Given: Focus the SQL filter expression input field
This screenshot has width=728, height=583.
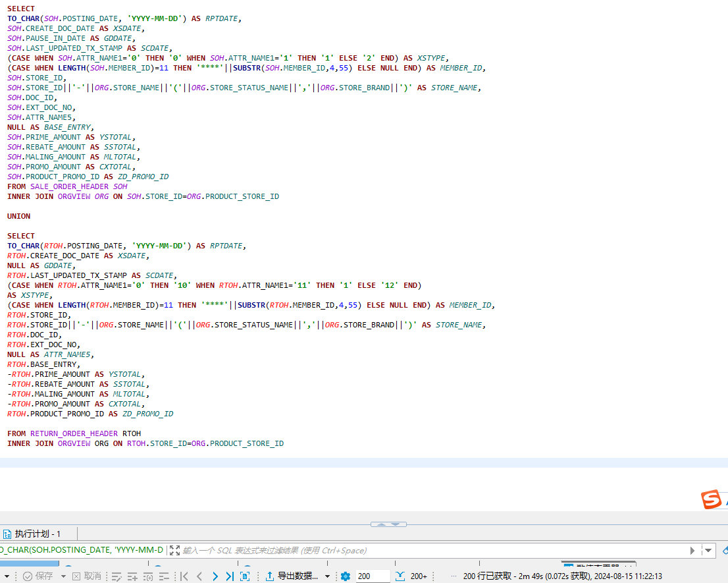Looking at the screenshot, I should [434, 551].
